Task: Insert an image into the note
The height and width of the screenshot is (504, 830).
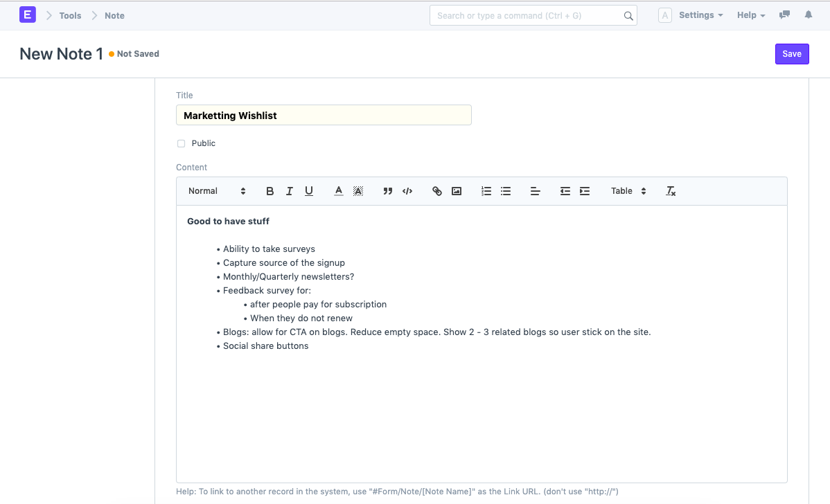Action: point(457,190)
